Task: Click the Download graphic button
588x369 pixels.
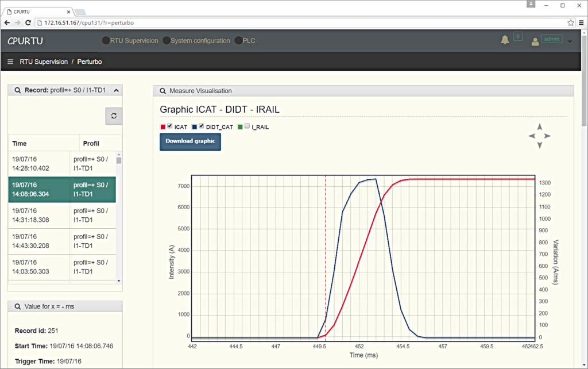Action: coord(190,141)
